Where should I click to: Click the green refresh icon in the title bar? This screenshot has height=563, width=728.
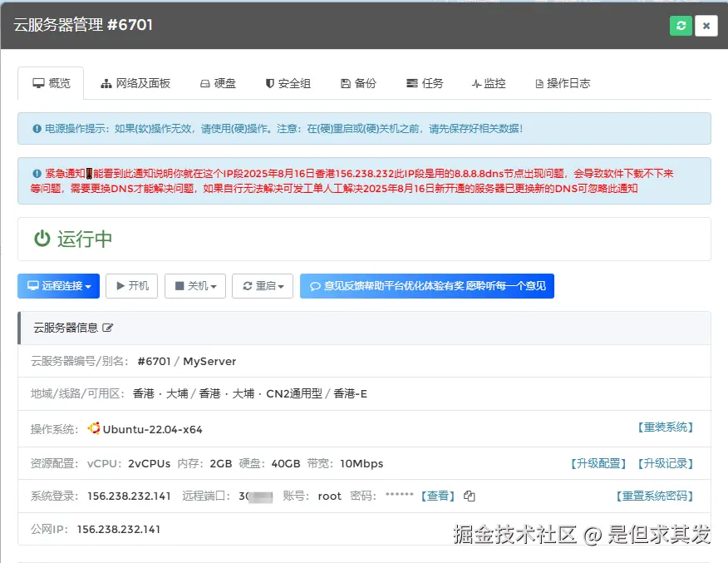[x=681, y=26]
